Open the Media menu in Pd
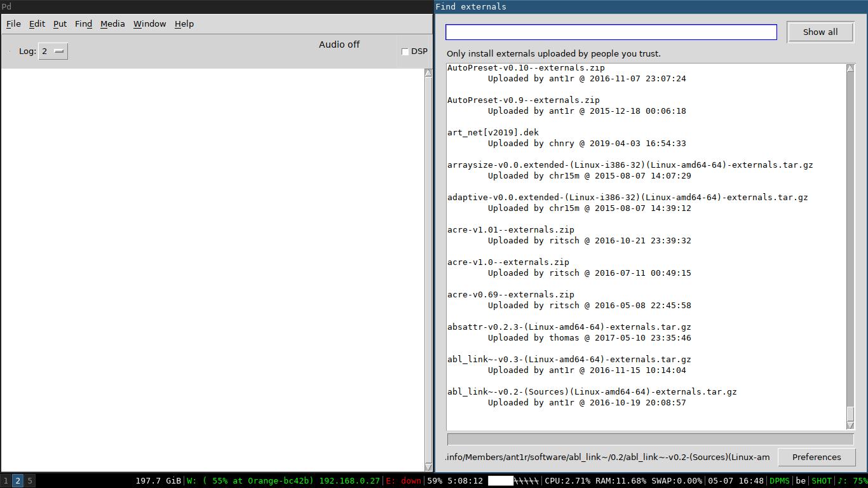This screenshot has height=488, width=868. [x=112, y=24]
